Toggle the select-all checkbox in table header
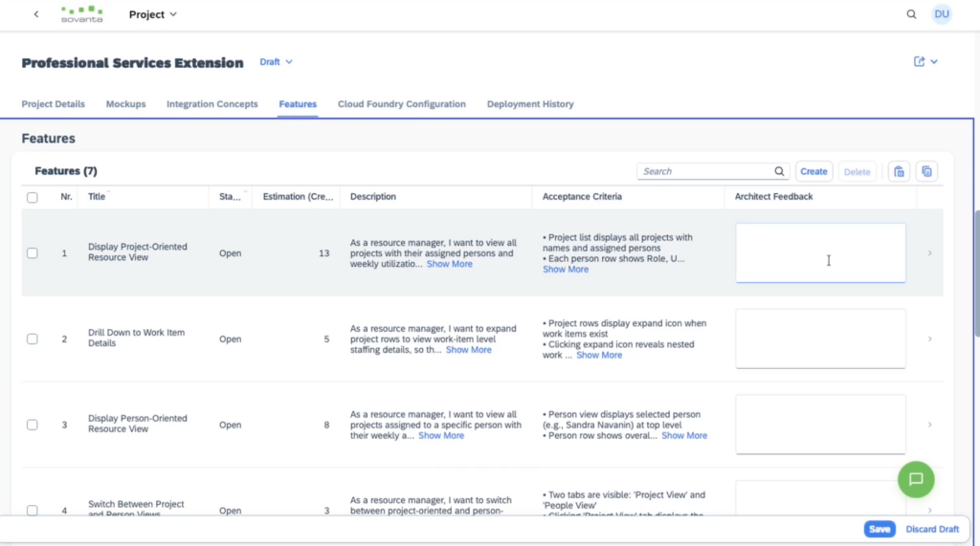Screen dimensions: 980x546 (x=33, y=197)
